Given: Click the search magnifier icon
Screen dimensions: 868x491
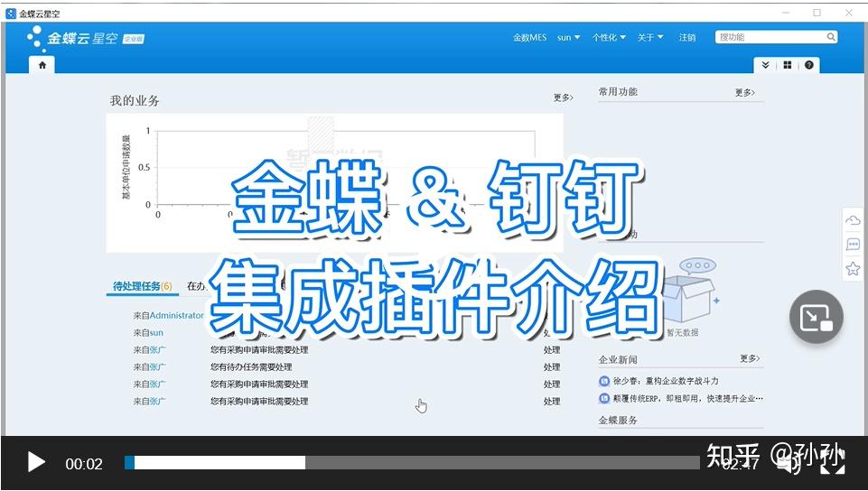Looking at the screenshot, I should click(x=830, y=37).
